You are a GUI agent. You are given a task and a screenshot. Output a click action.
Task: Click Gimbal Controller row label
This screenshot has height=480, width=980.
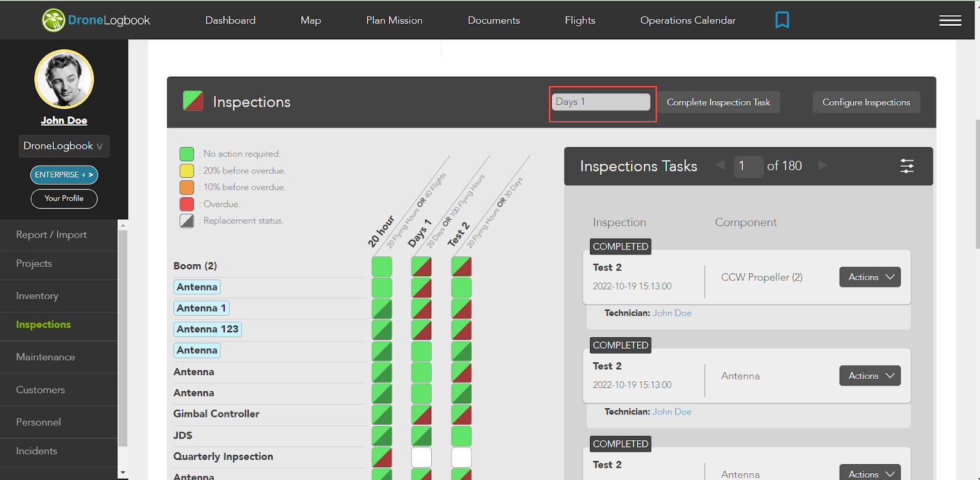(216, 414)
